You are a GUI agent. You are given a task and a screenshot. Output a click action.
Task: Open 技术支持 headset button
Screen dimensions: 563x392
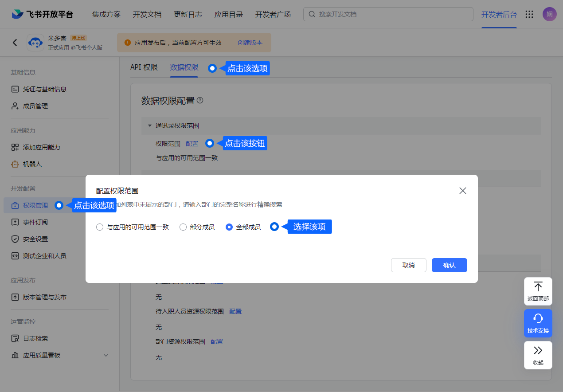pyautogui.click(x=538, y=323)
